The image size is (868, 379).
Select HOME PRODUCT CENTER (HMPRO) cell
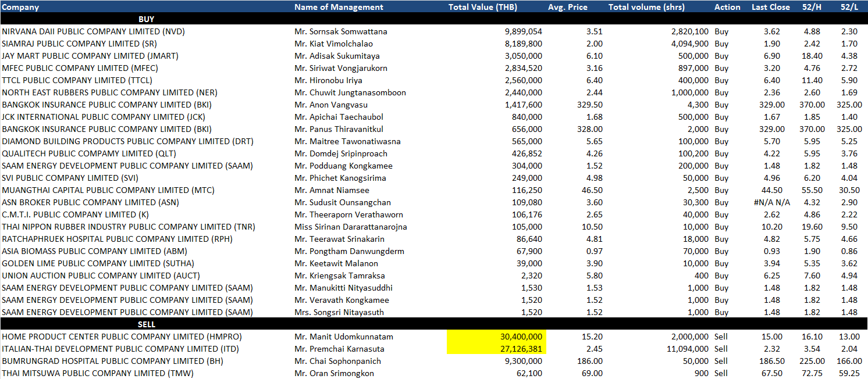pyautogui.click(x=122, y=337)
